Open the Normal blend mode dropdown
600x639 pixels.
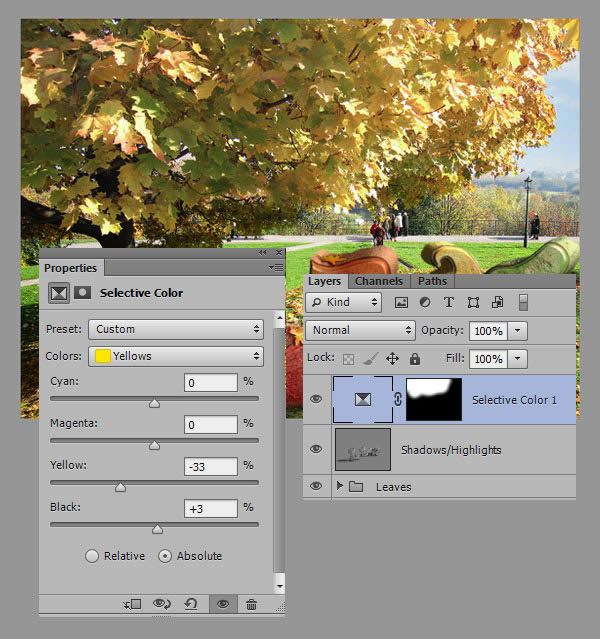click(361, 330)
